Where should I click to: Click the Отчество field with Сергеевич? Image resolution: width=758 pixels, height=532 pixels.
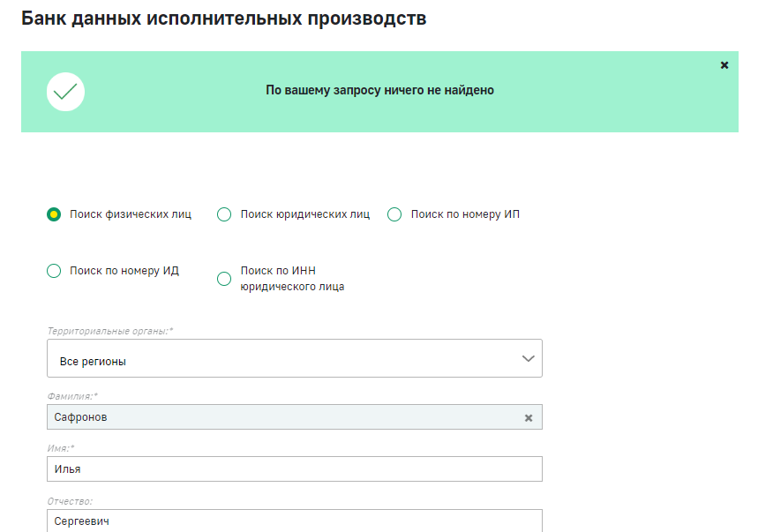[295, 521]
